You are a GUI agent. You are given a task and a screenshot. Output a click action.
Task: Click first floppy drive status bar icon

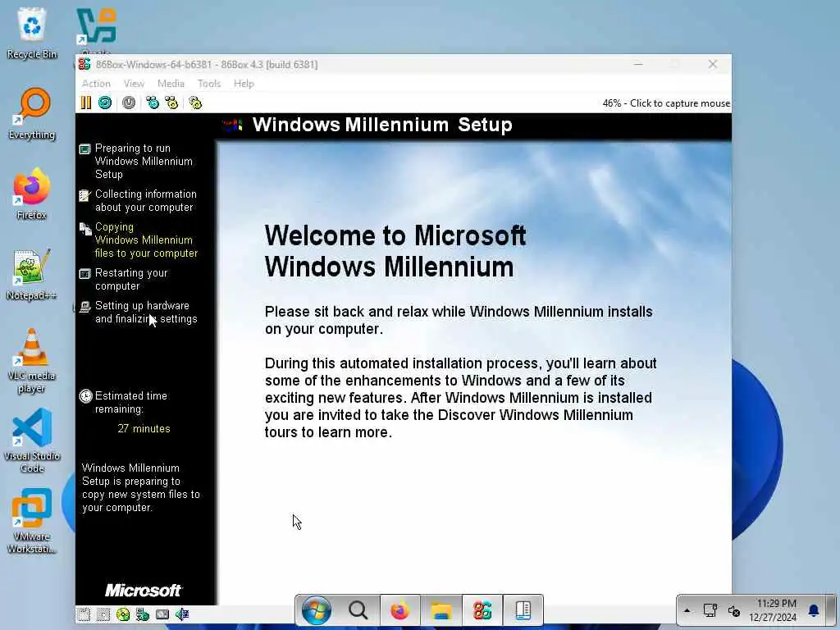tap(84, 614)
